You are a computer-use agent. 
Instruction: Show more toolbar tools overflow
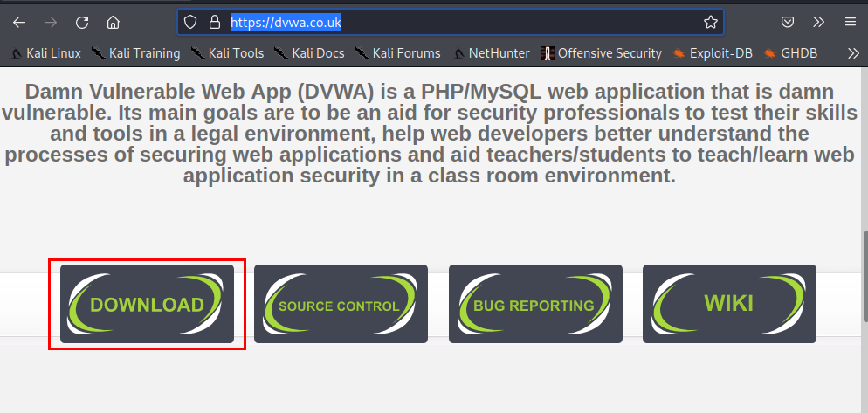pyautogui.click(x=818, y=22)
